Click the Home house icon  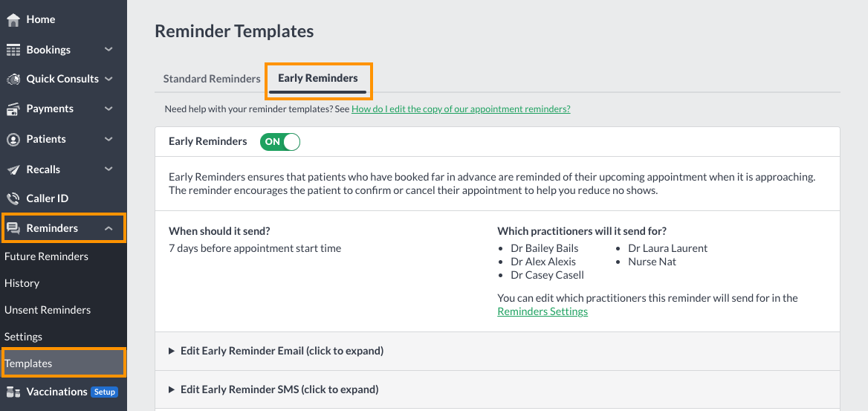(x=13, y=19)
